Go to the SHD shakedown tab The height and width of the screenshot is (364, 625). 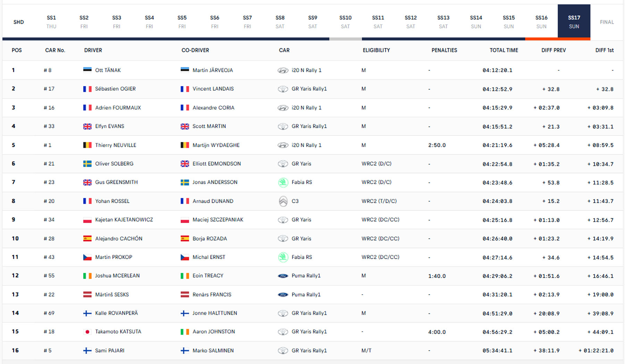[19, 22]
